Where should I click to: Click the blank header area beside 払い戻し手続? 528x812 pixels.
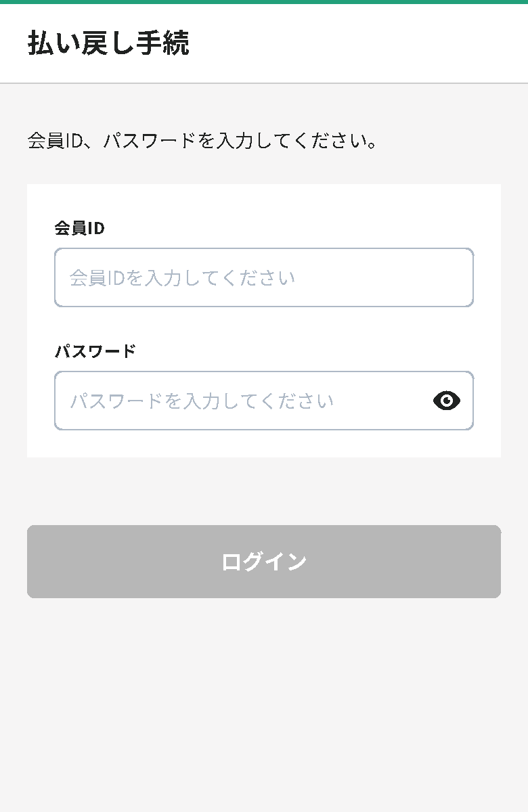359,43
